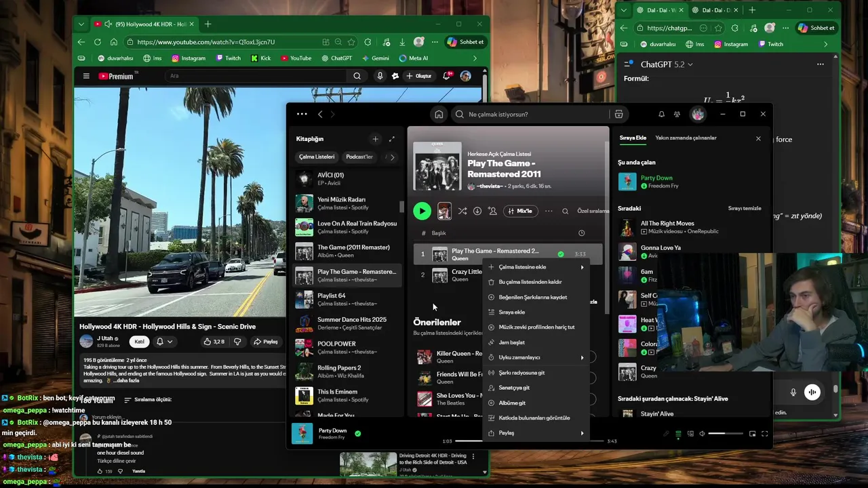Go back in Spotify navigation

tap(320, 115)
